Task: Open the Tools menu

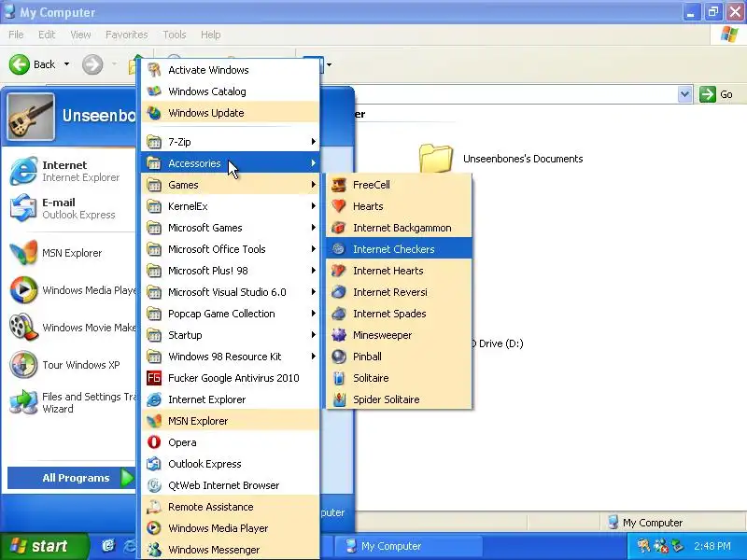Action: click(x=175, y=35)
